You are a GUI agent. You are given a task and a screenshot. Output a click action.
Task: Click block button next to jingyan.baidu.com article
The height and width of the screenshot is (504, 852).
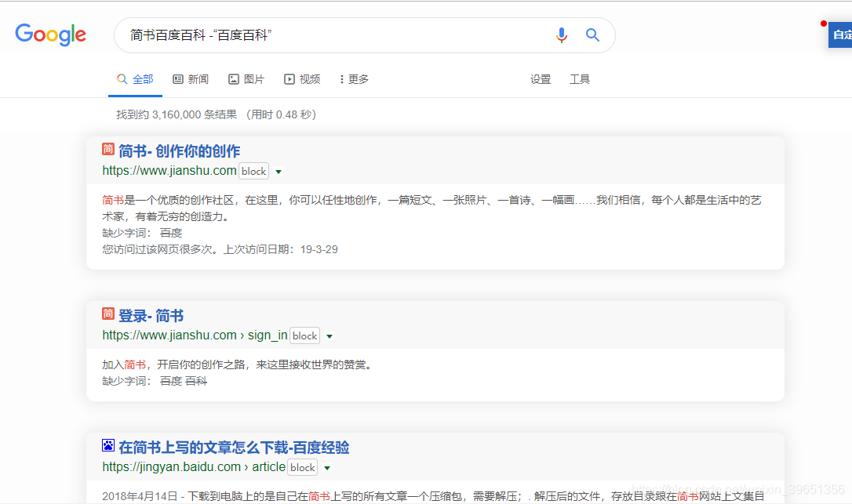[x=303, y=468]
